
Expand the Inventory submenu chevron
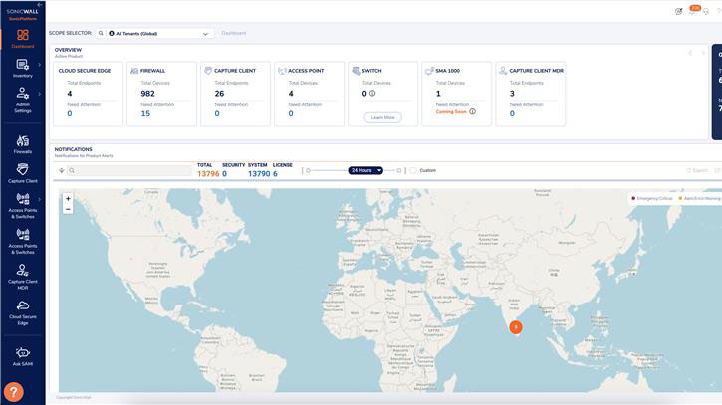[40, 65]
